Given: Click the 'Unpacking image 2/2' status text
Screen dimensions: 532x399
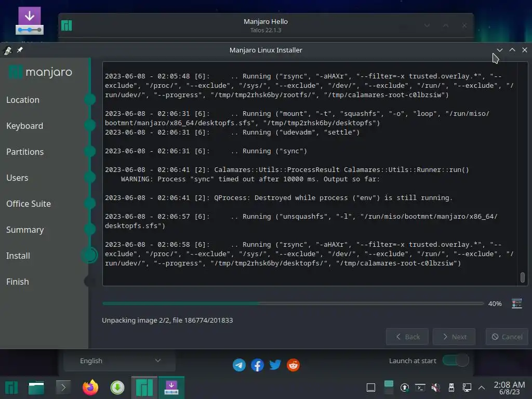Looking at the screenshot, I should pyautogui.click(x=167, y=320).
